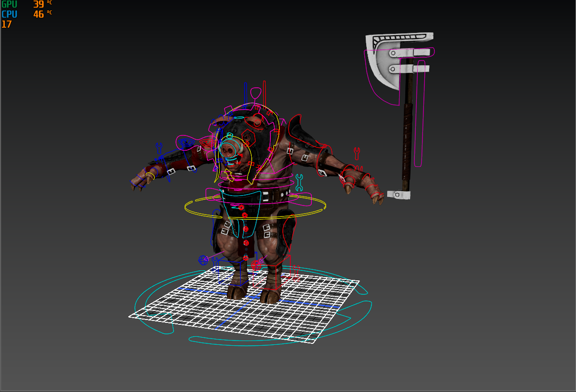Select the cyan wrench-shaped torso controller
This screenshot has width=576, height=392.
299,183
